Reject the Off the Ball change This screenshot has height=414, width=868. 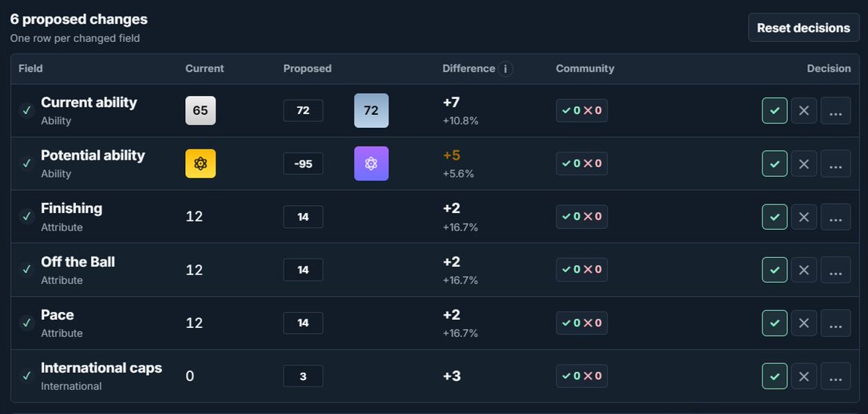(x=804, y=269)
